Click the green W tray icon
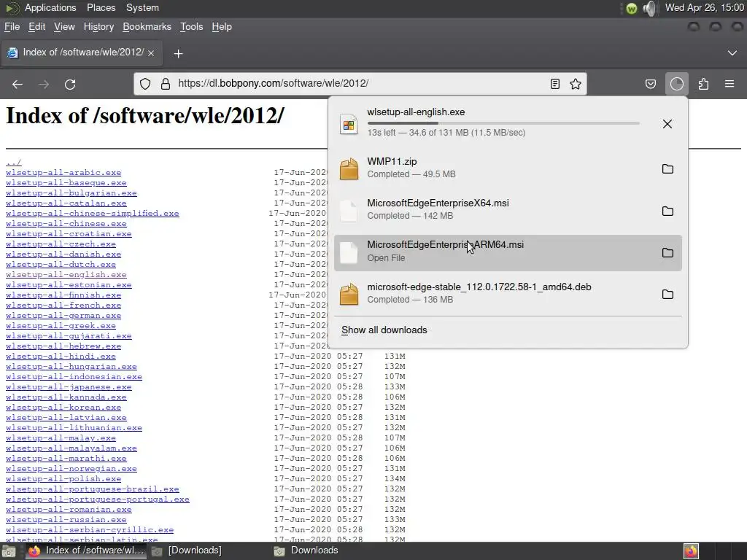747x560 pixels. [x=631, y=8]
